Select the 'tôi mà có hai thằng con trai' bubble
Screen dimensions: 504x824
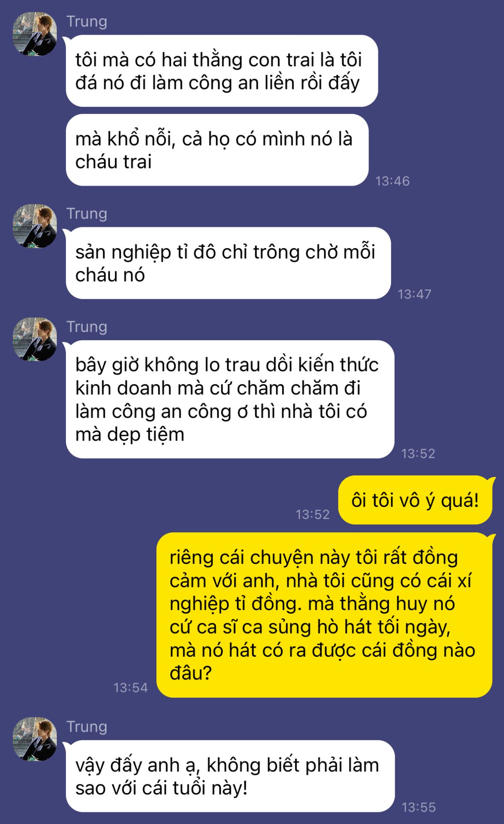(x=222, y=71)
